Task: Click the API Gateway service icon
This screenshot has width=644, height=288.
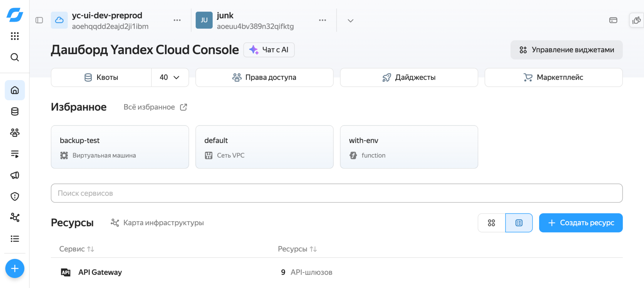Action: [x=66, y=272]
